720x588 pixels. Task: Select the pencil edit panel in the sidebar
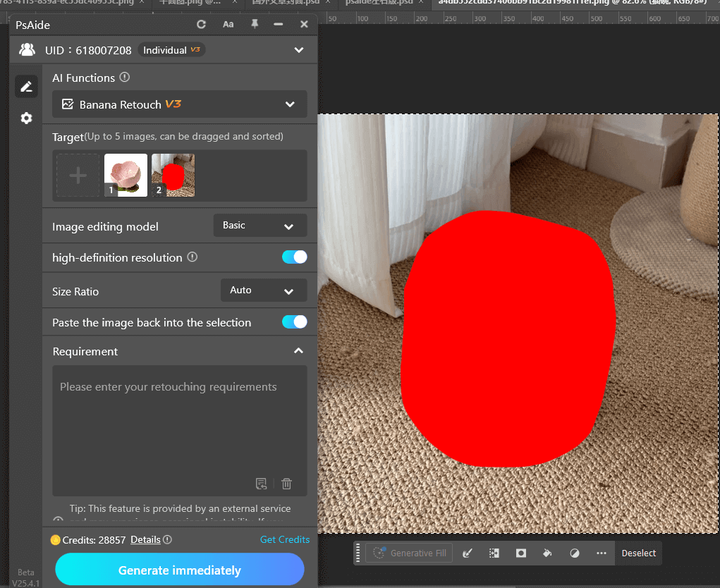pos(26,86)
